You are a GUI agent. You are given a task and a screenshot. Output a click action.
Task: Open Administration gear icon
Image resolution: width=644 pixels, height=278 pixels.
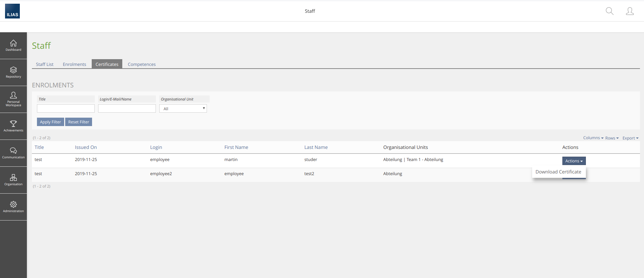coord(13,207)
